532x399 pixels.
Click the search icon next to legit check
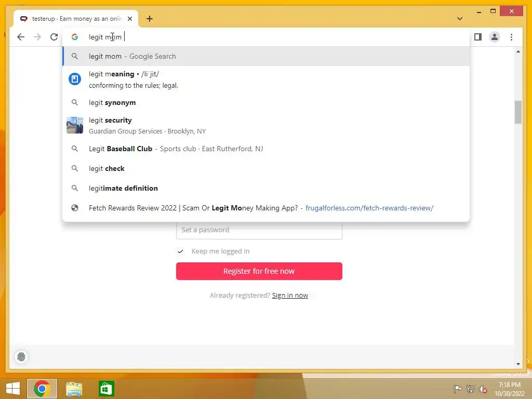point(75,168)
